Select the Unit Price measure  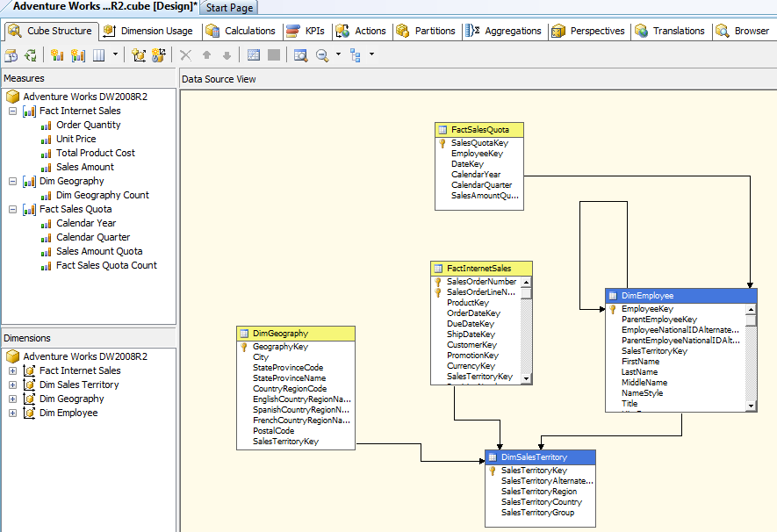click(x=76, y=140)
